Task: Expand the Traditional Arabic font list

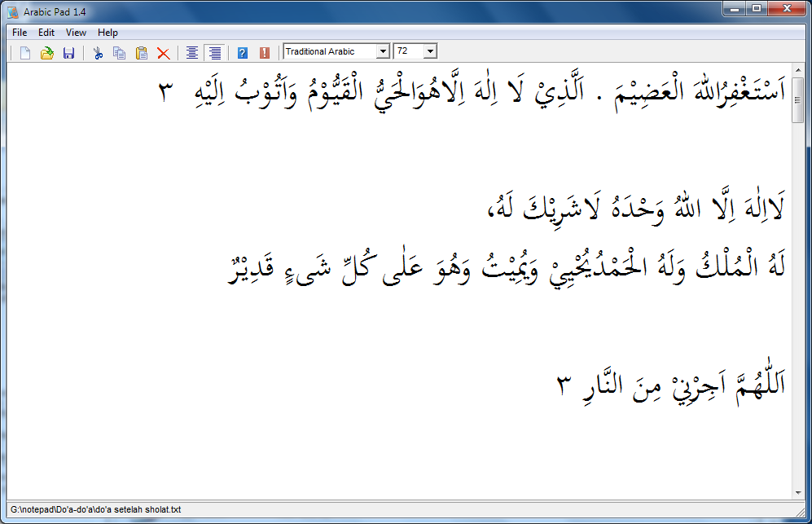Action: [384, 51]
